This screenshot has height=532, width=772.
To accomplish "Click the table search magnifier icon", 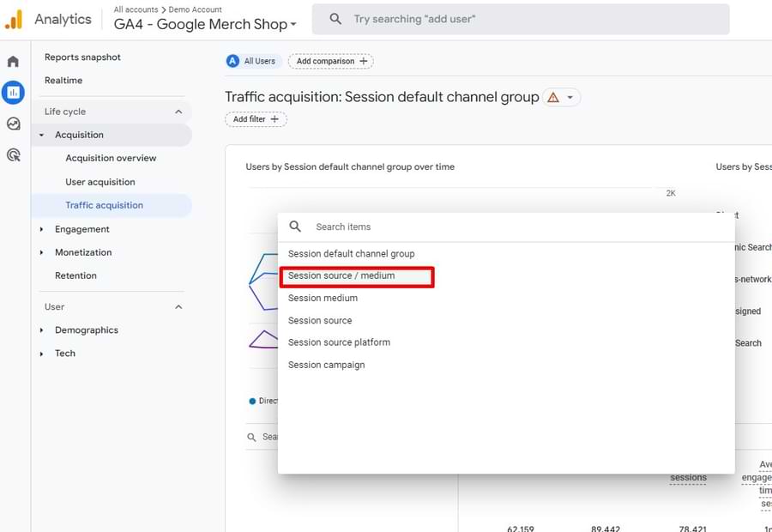I will [x=251, y=437].
